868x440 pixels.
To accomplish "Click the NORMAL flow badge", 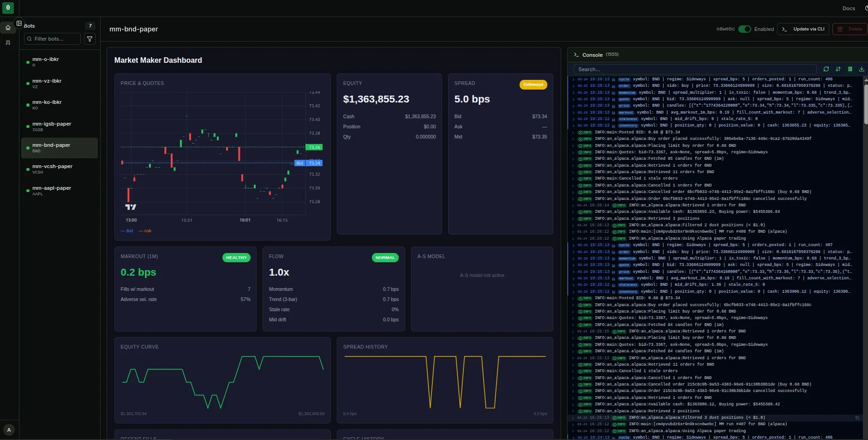I will [x=385, y=258].
